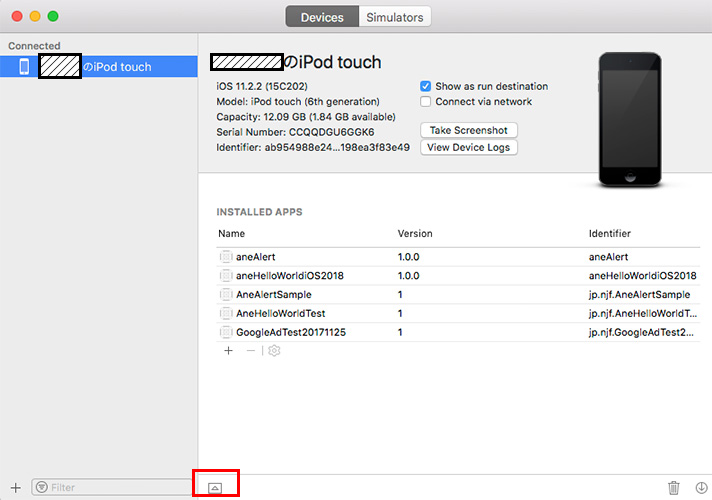
Task: Select the GoogleAdTest20171125 app name
Action: pos(291,332)
